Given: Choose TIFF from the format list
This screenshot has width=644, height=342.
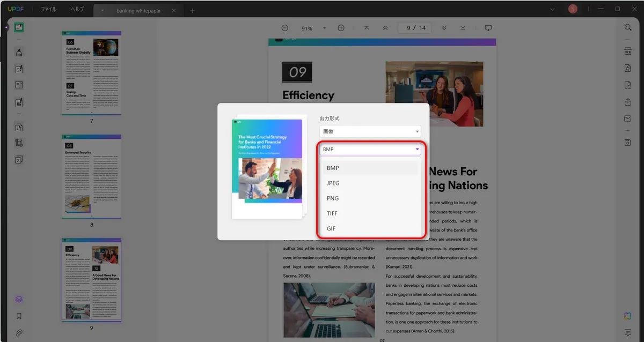Looking at the screenshot, I should tap(370, 213).
